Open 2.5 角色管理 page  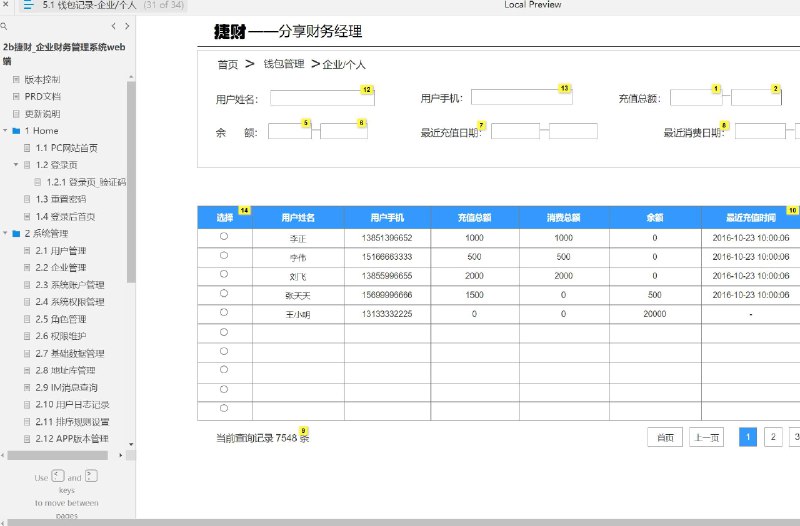pyautogui.click(x=61, y=319)
